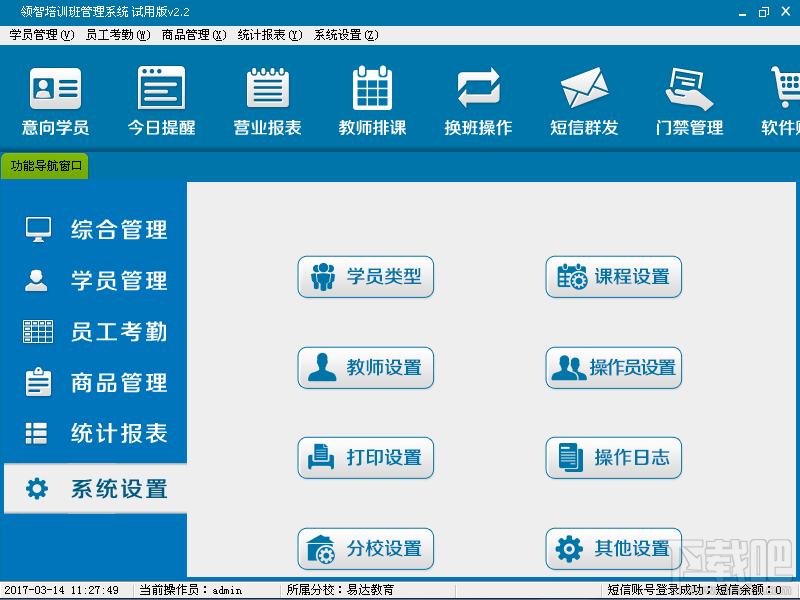Open the 教师排课 calendar icon
The image size is (800, 600).
click(372, 101)
